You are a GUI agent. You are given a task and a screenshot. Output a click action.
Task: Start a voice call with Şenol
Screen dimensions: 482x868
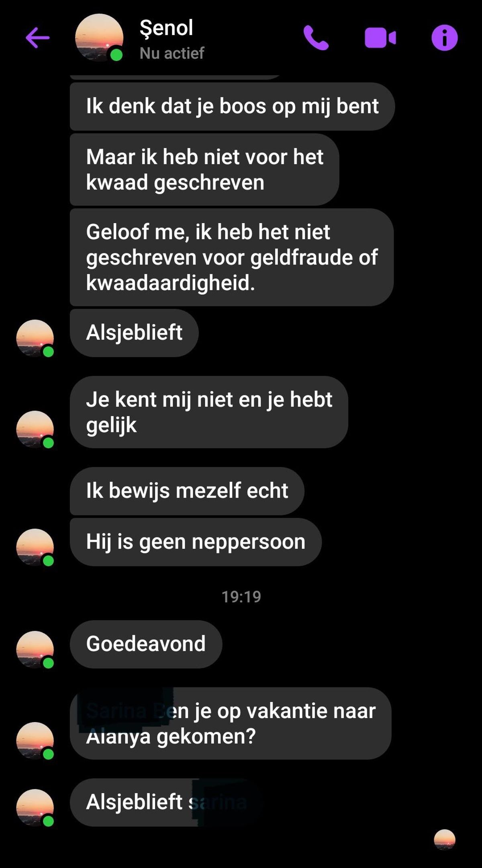coord(316,38)
